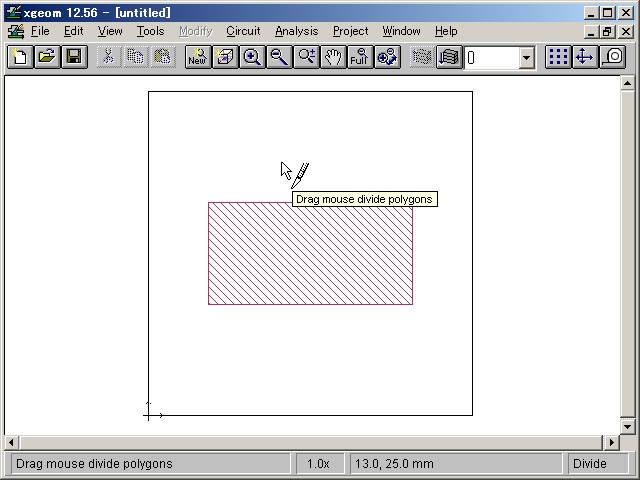Click the zoom in/out toggle icon
The width and height of the screenshot is (640, 480).
tap(387, 57)
